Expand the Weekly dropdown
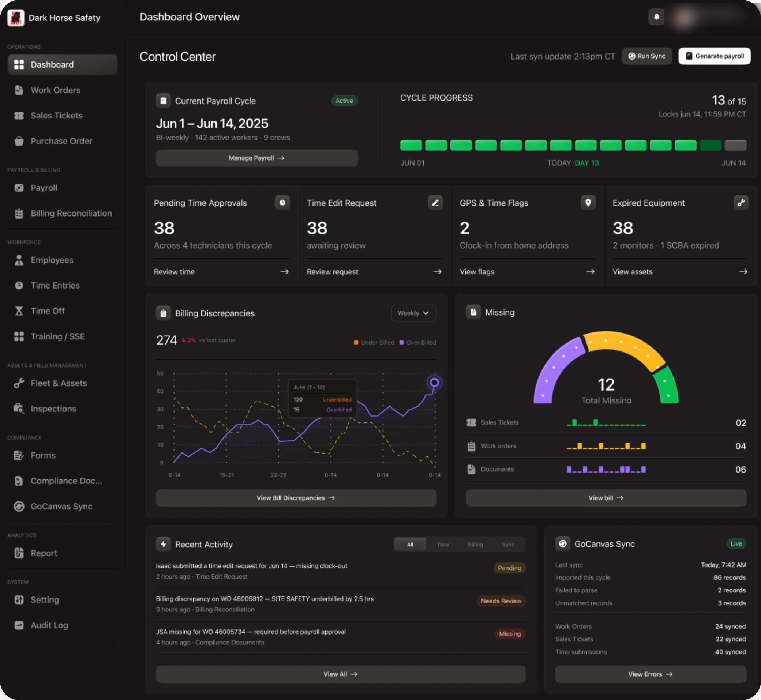 [x=413, y=313]
